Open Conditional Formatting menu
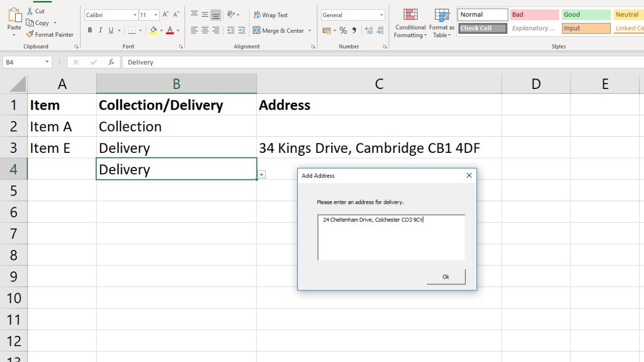 pyautogui.click(x=411, y=24)
